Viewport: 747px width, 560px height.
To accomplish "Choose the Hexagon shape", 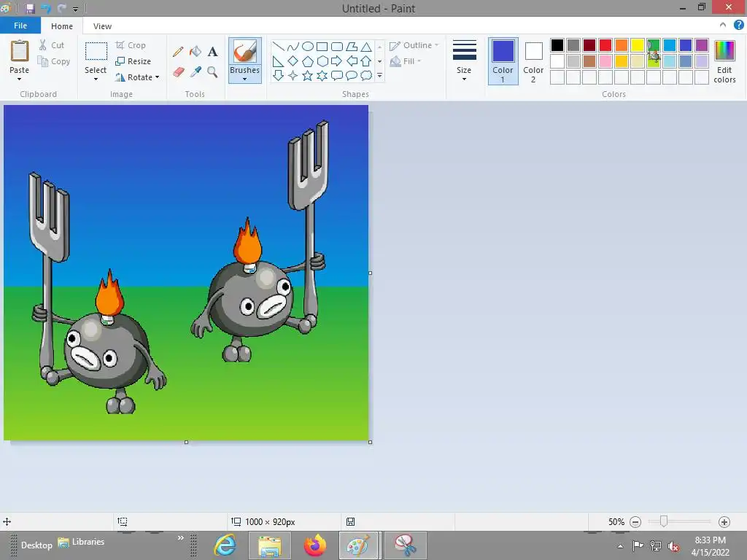I will 322,61.
